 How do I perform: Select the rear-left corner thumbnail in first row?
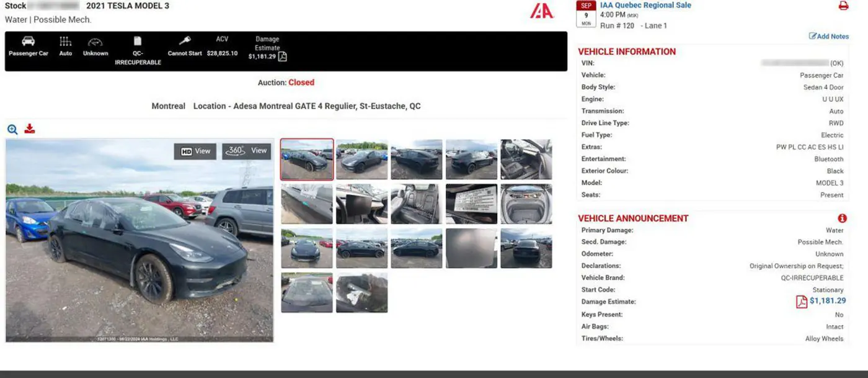pos(471,160)
